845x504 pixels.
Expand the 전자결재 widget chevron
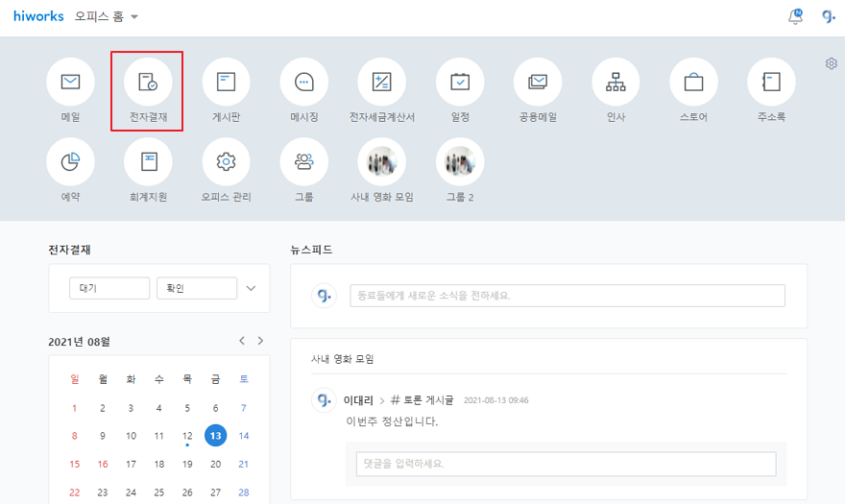pos(251,288)
